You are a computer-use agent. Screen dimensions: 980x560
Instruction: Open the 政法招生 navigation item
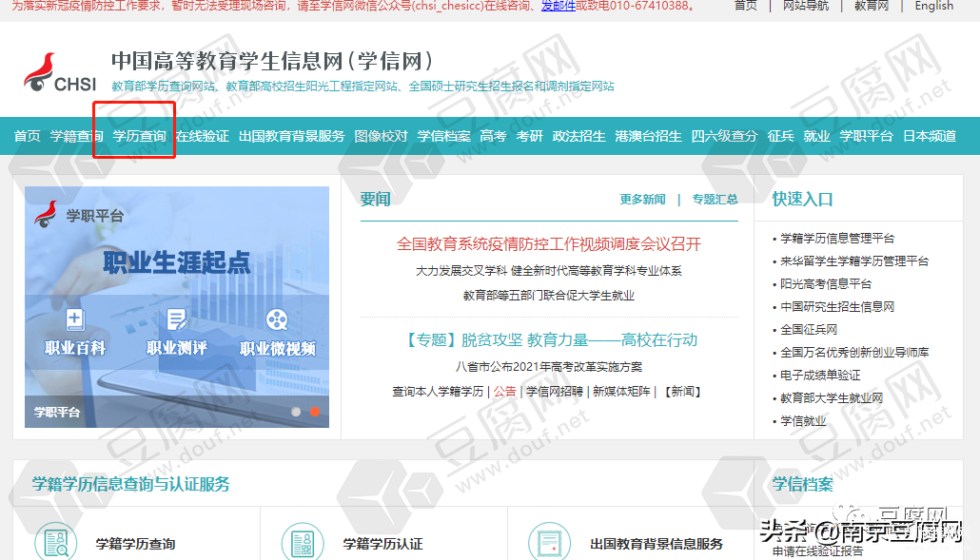coord(578,136)
